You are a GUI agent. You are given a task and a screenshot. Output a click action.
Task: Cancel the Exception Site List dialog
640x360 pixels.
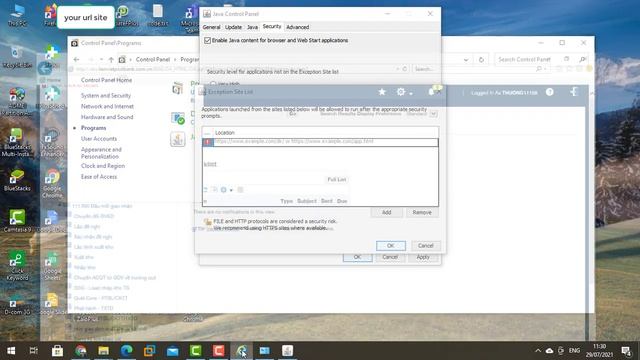pyautogui.click(x=425, y=246)
